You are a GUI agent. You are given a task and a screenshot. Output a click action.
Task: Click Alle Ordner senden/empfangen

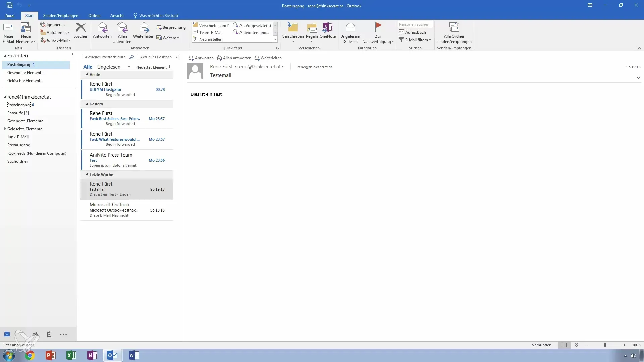(454, 33)
